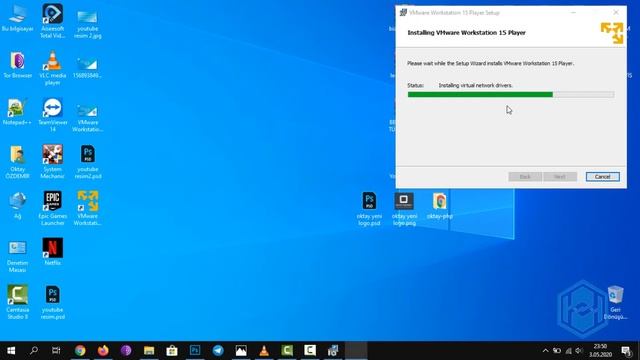640x360 pixels.
Task: Open Task View from the taskbar
Action: pos(56,351)
